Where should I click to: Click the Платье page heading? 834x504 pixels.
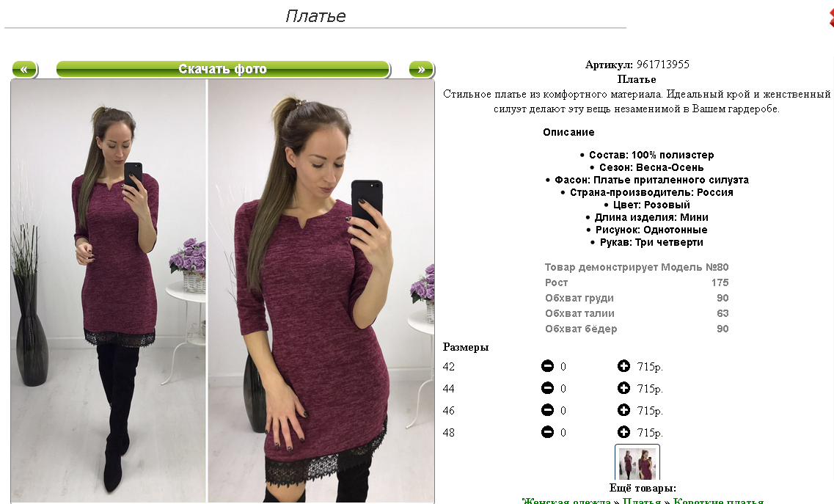315,16
